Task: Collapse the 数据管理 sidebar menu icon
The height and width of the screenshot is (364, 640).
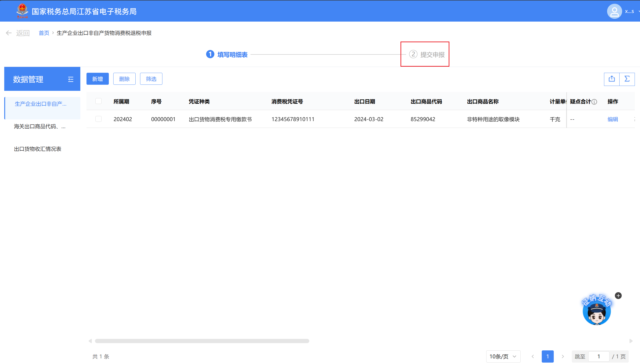Action: point(71,79)
